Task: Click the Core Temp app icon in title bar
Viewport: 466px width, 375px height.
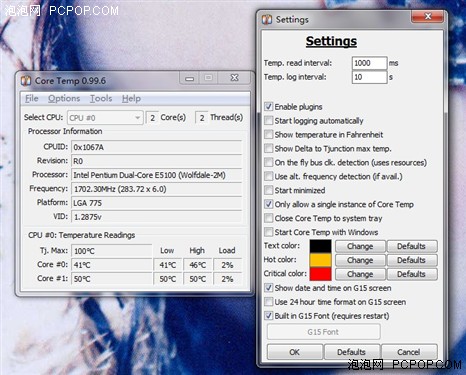Action: 26,81
